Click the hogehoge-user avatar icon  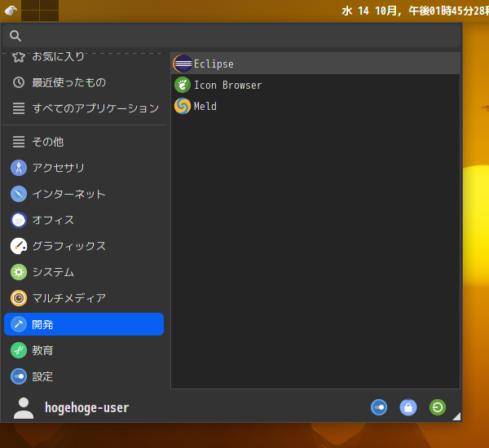coord(24,408)
